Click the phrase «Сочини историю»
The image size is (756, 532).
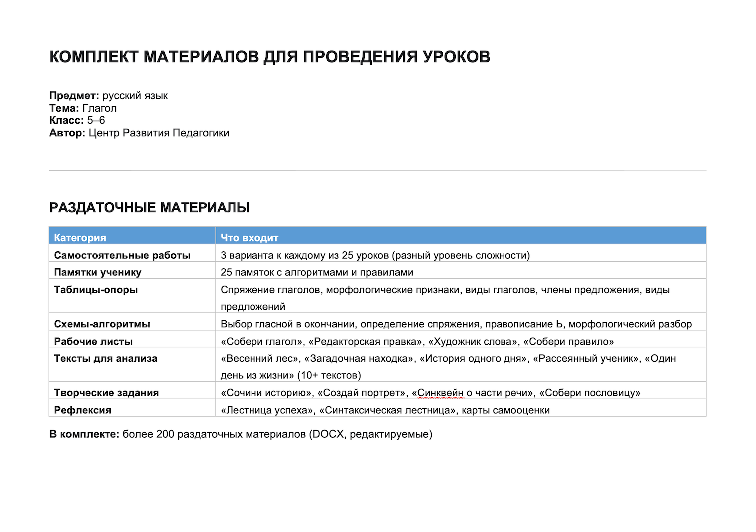click(x=267, y=393)
